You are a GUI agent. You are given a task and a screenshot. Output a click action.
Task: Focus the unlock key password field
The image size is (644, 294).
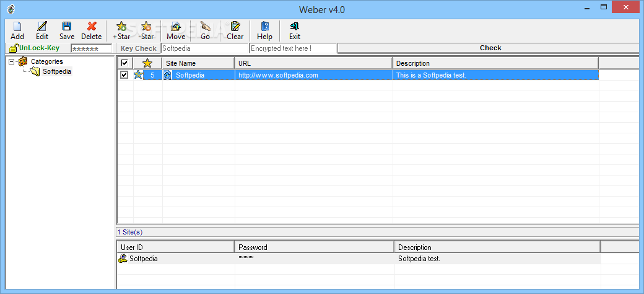click(x=91, y=48)
